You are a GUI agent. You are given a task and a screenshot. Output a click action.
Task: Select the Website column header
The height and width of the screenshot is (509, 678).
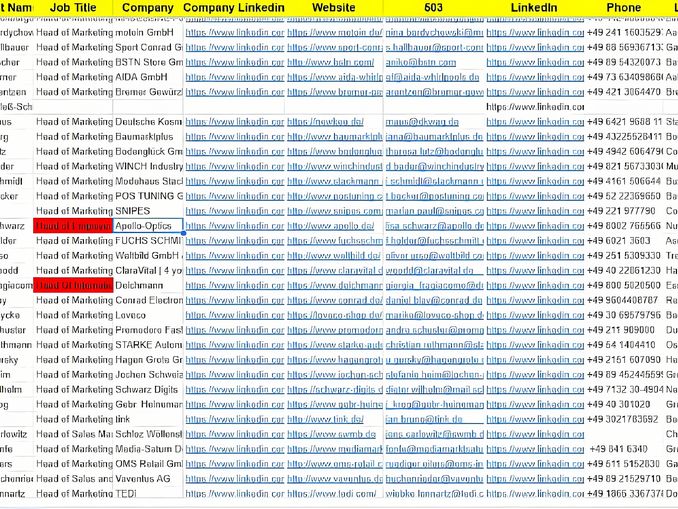tap(334, 7)
